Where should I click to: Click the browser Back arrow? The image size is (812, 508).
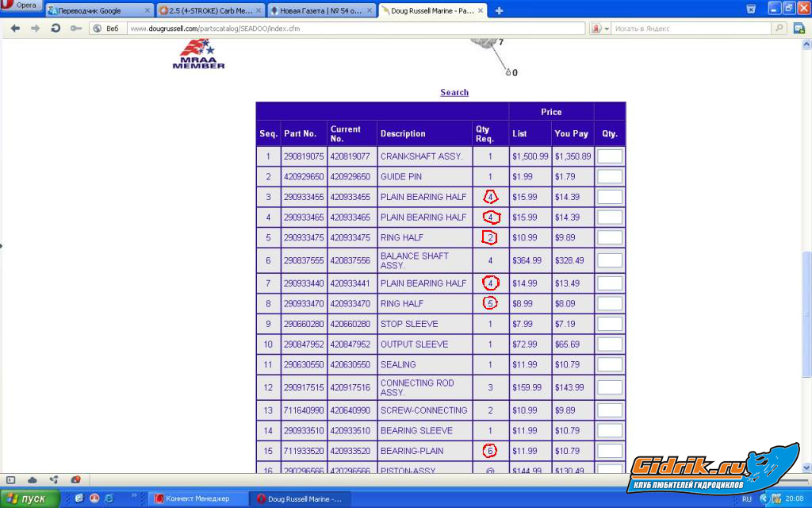coord(15,28)
